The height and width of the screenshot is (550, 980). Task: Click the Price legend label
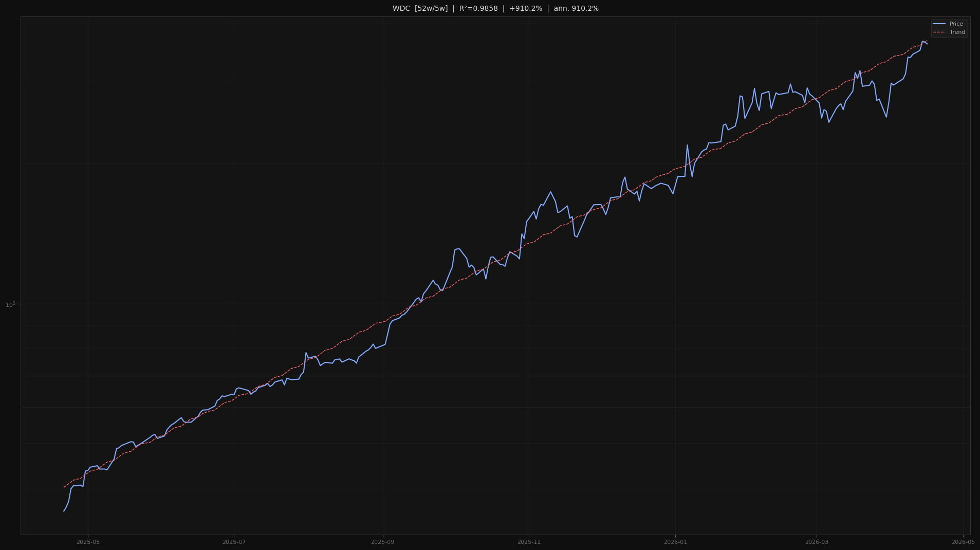click(x=956, y=24)
